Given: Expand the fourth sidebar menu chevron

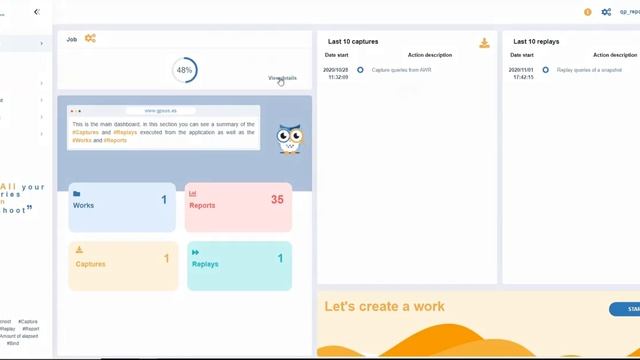Looking at the screenshot, I should pyautogui.click(x=41, y=117).
